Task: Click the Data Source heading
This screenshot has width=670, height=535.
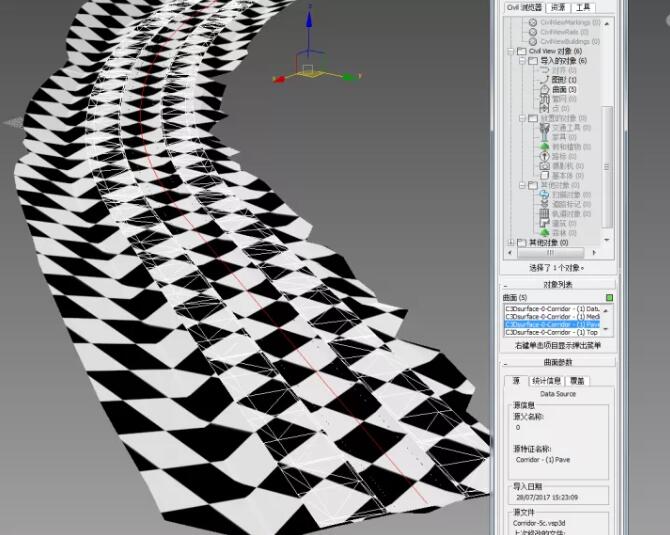Action: 558,394
